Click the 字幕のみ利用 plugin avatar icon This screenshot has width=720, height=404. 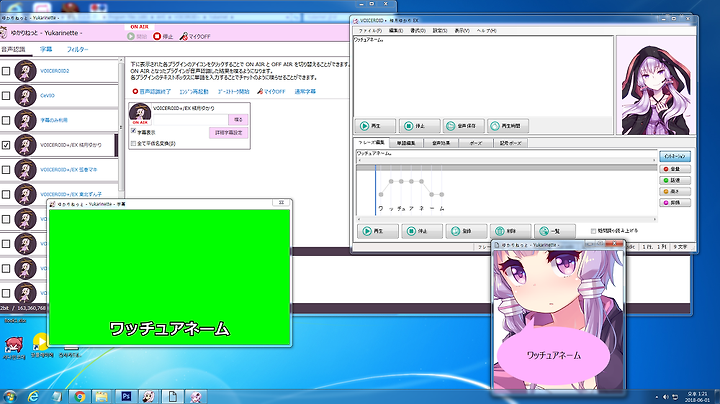(x=25, y=120)
